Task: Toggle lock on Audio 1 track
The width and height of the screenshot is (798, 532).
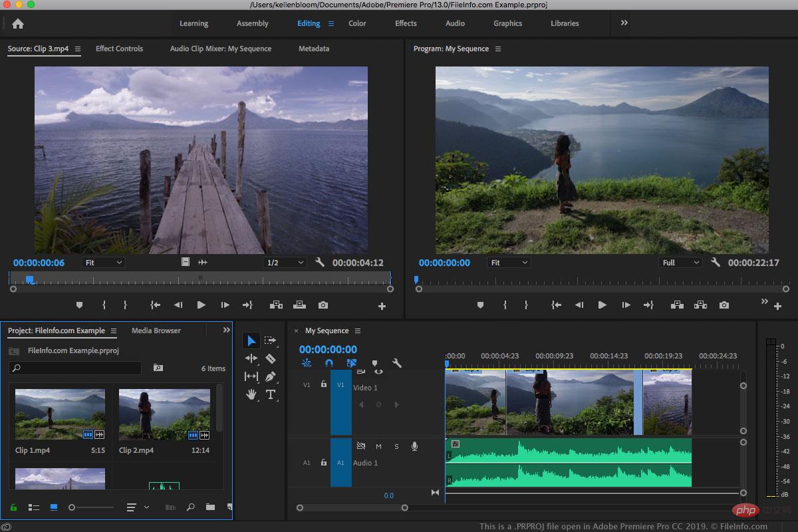Action: pos(324,462)
